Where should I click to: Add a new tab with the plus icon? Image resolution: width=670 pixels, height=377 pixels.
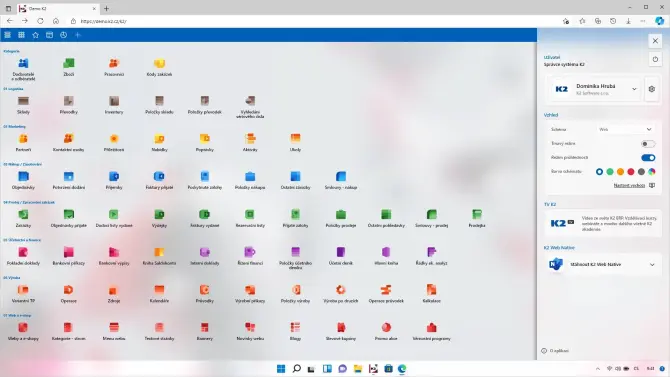(x=78, y=35)
